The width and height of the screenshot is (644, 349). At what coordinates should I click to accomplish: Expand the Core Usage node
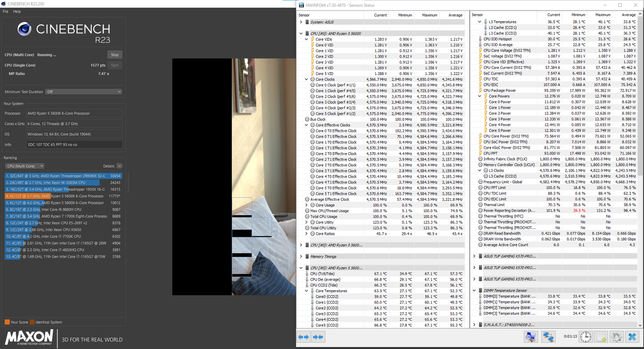pyautogui.click(x=306, y=205)
